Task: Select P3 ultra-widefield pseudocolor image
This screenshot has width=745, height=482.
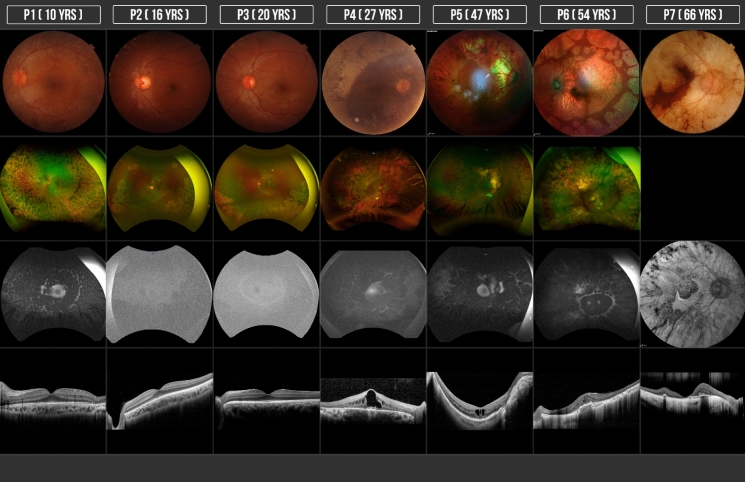Action: tap(267, 189)
